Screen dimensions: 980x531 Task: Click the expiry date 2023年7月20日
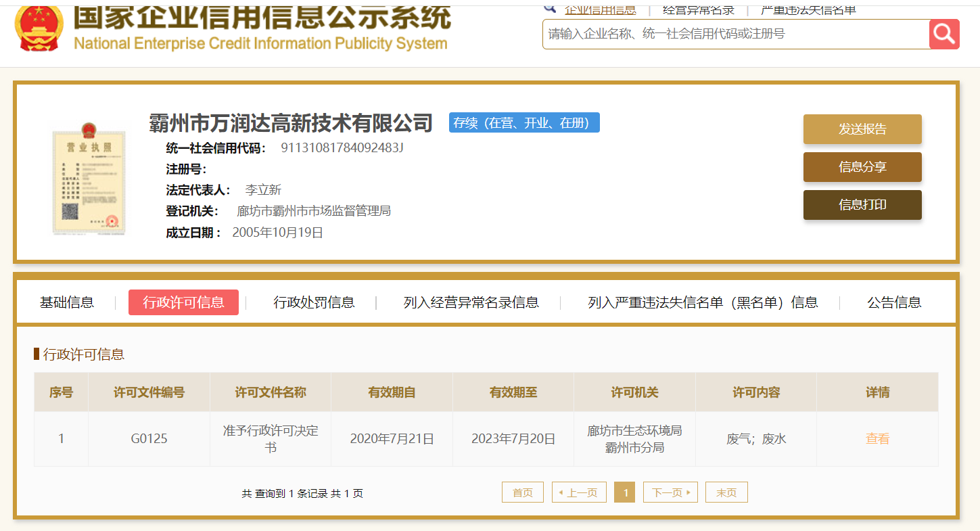[513, 438]
